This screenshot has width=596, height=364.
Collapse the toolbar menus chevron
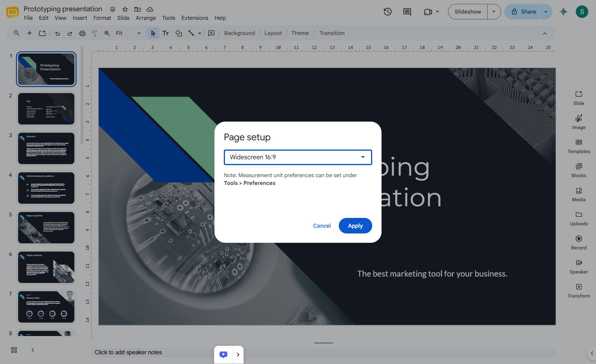[544, 33]
